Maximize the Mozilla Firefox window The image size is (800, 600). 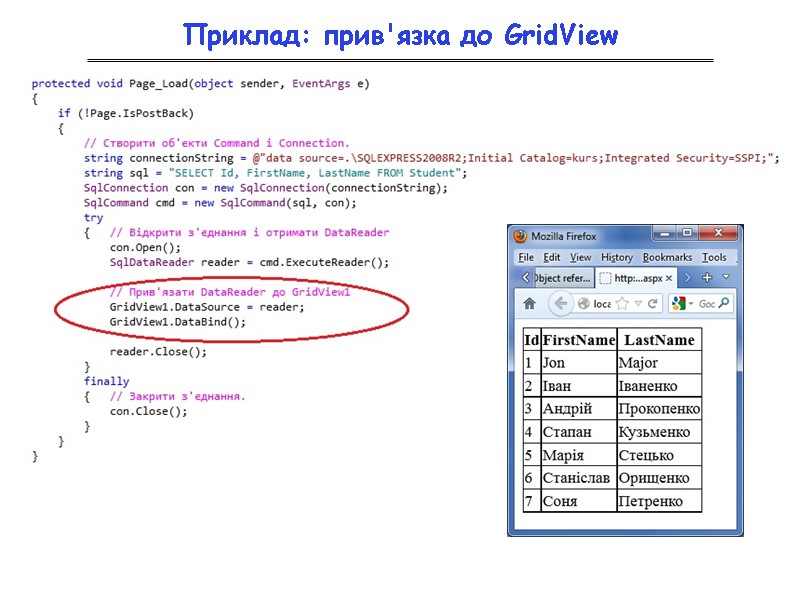(x=687, y=233)
